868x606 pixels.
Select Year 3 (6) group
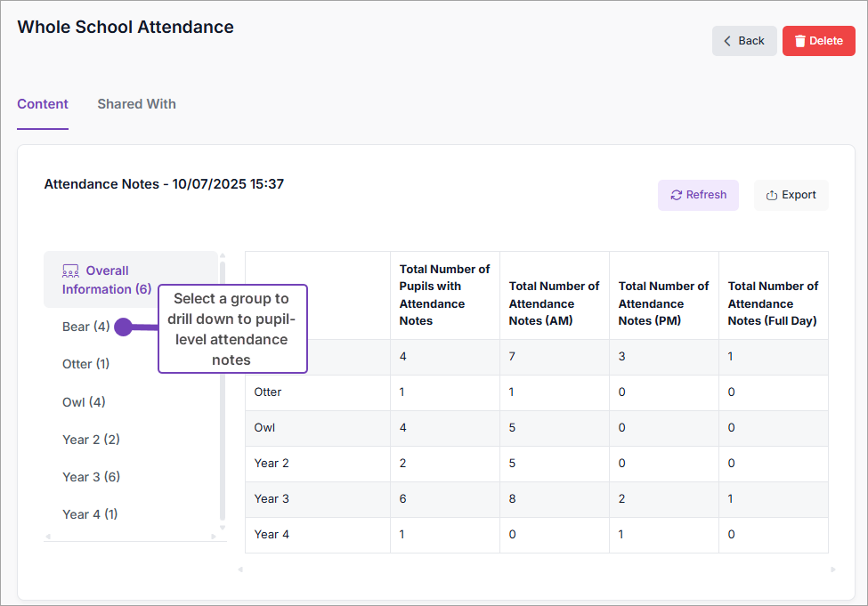pyautogui.click(x=91, y=477)
